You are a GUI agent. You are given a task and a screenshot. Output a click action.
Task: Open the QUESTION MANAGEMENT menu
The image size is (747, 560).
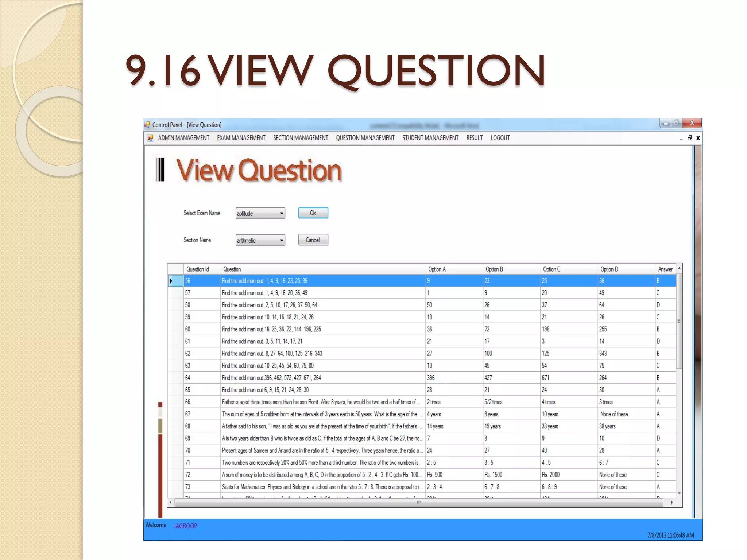point(365,138)
